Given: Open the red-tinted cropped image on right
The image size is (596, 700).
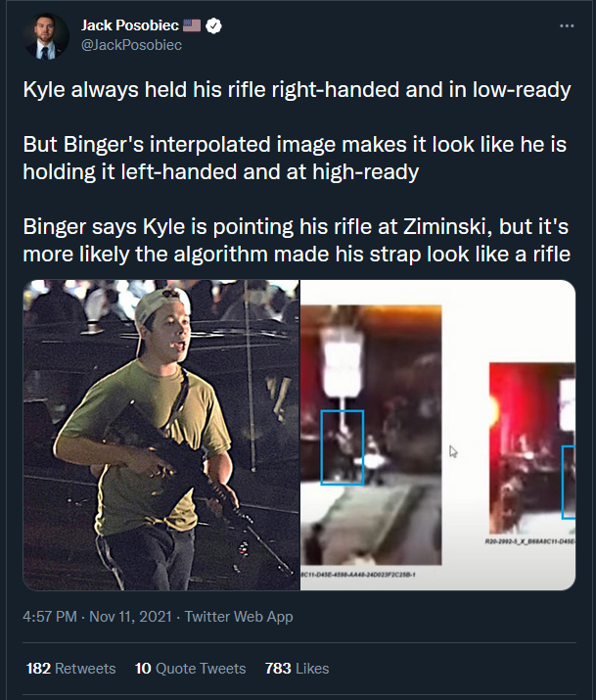Looking at the screenshot, I should [532, 448].
